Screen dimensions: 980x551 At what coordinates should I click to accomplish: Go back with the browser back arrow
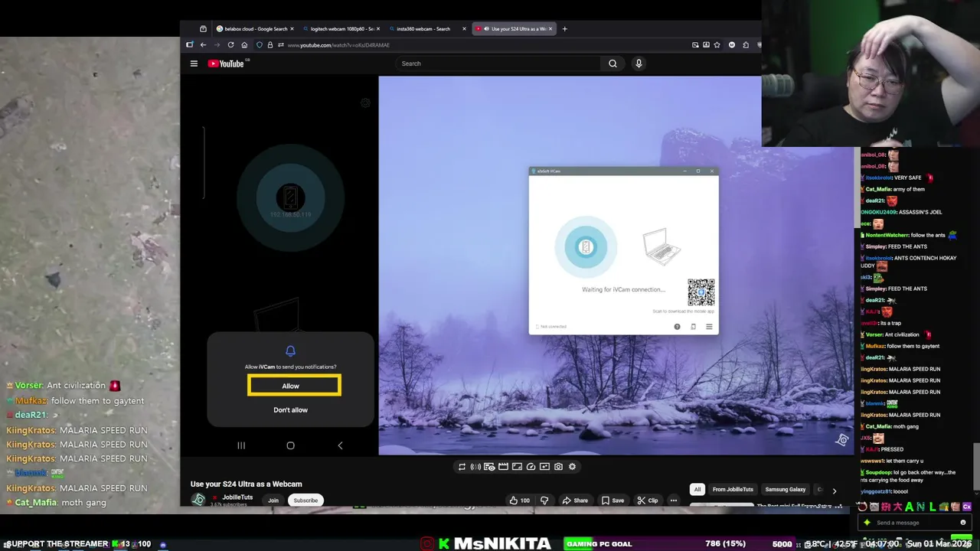pyautogui.click(x=203, y=45)
